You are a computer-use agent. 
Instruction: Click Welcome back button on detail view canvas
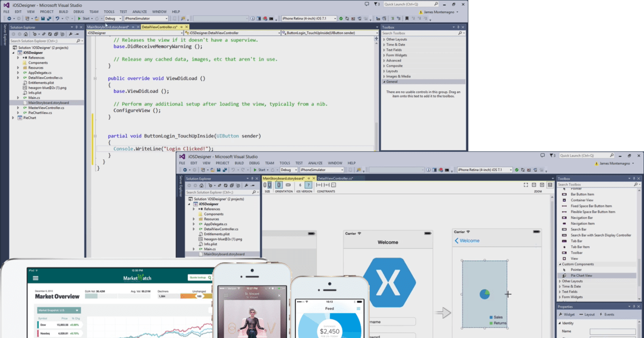(x=467, y=240)
